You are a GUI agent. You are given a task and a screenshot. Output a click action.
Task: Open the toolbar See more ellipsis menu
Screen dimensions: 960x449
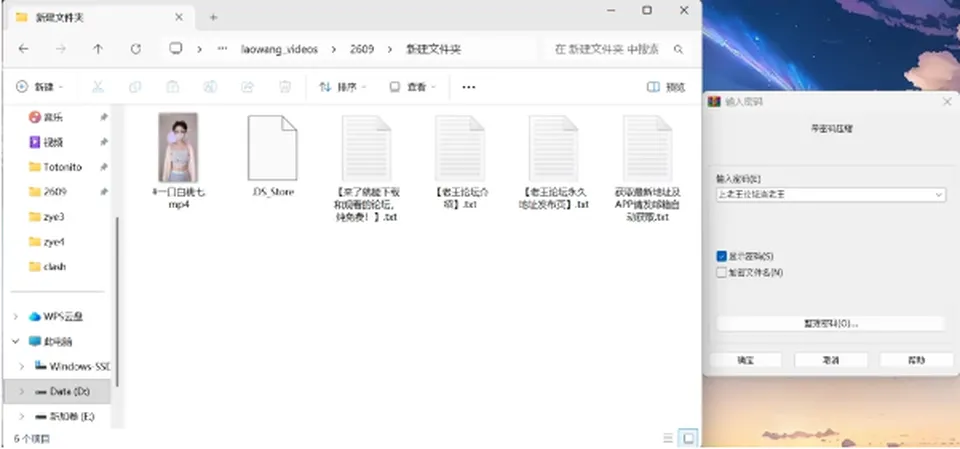[468, 87]
